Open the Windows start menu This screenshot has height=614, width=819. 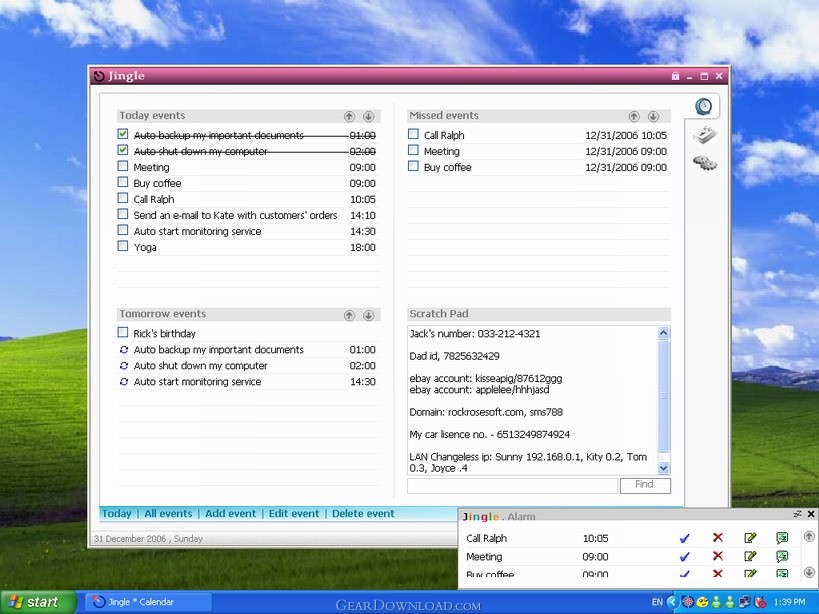(37, 602)
